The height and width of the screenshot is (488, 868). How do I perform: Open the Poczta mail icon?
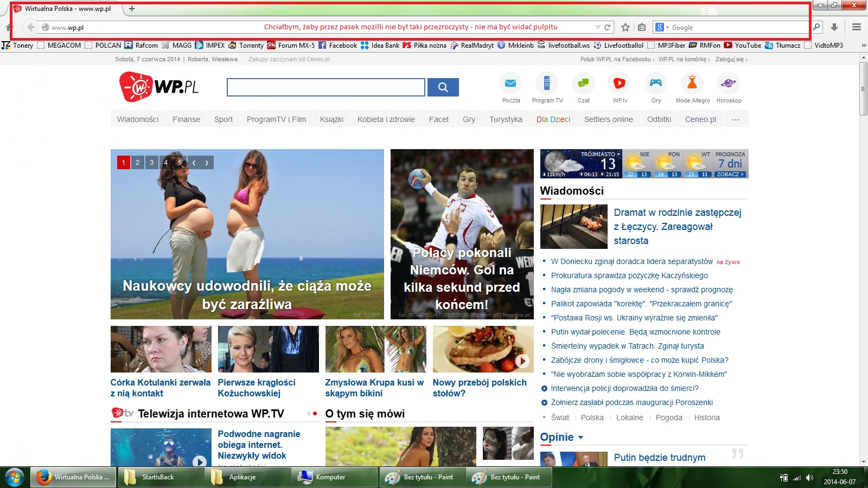(510, 83)
